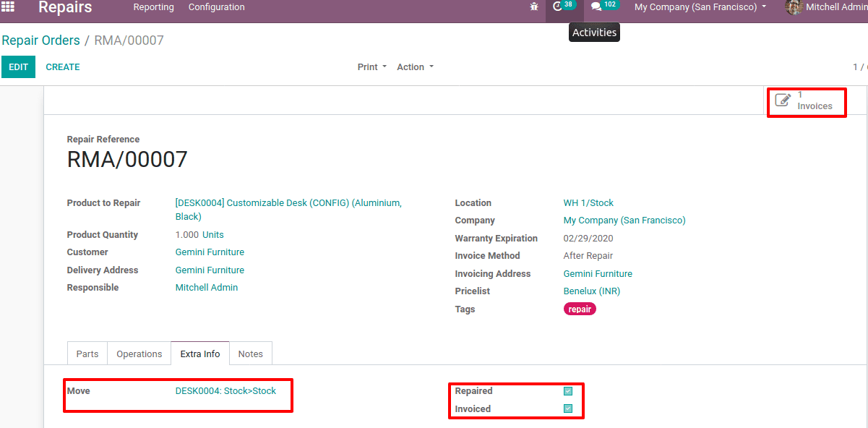This screenshot has height=428, width=868.
Task: Open My Company (San Francisco) switcher
Action: [700, 7]
